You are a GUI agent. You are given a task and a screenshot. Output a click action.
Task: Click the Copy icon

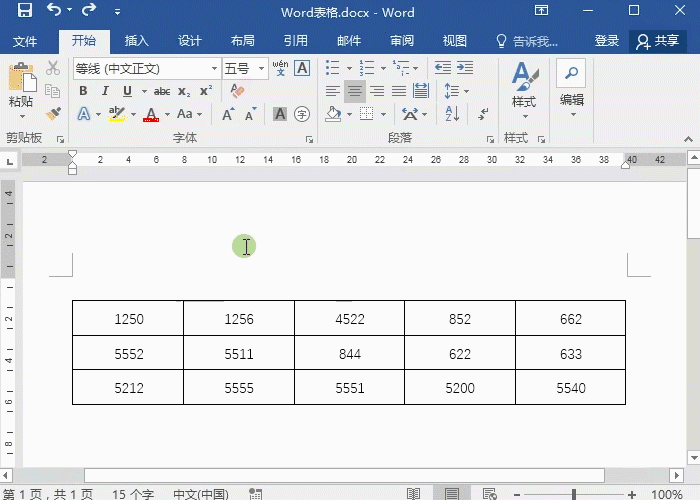53,91
